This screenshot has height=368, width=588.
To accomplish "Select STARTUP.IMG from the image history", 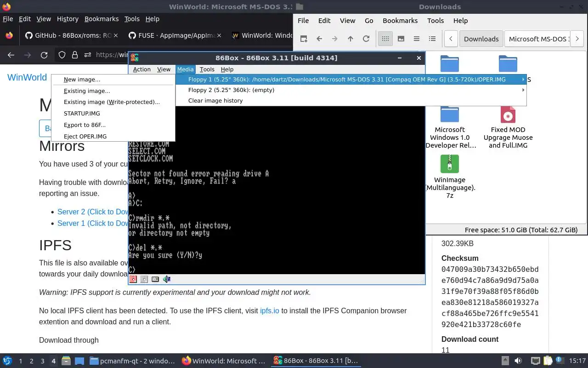I will [x=113, y=113].
